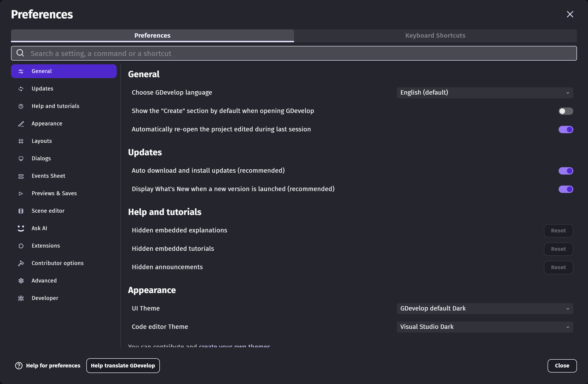Screen dimensions: 588x384
Task: Select the Developer atom icon
Action: [21, 298]
